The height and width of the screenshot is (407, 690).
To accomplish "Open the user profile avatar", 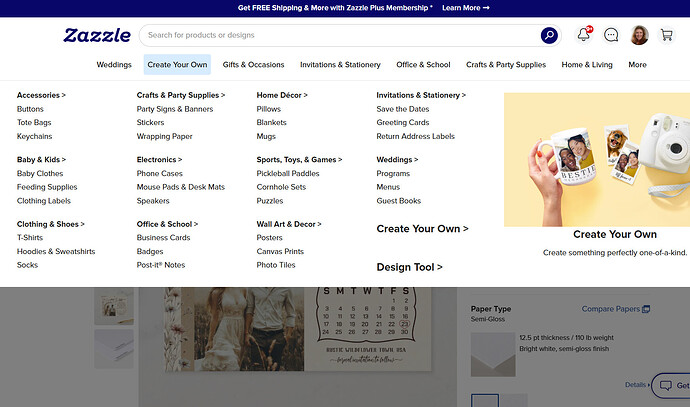I will [639, 35].
